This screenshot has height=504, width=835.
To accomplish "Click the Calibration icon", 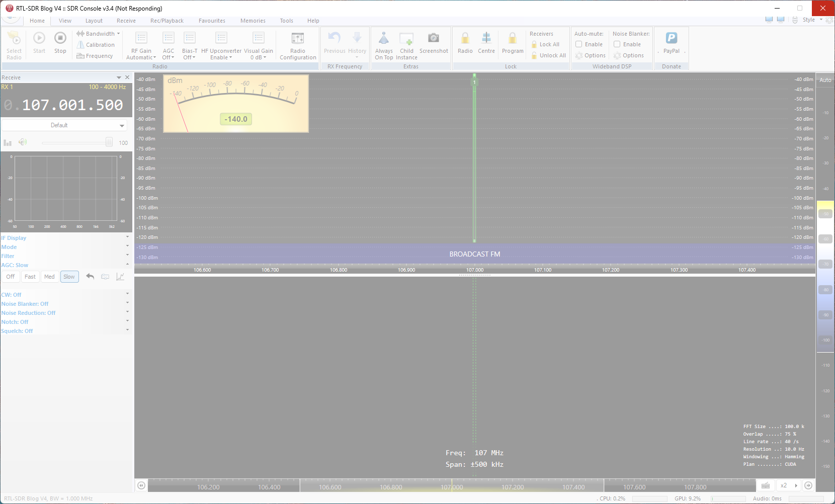I will coord(97,44).
